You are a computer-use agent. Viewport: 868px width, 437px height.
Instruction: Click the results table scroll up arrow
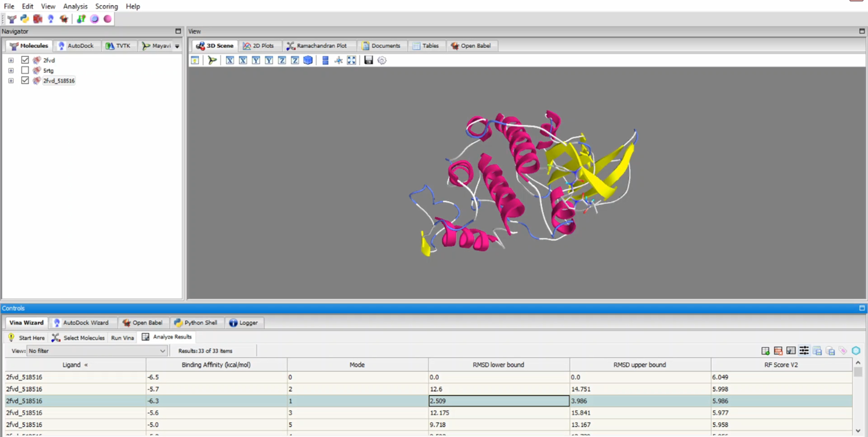[x=858, y=363]
